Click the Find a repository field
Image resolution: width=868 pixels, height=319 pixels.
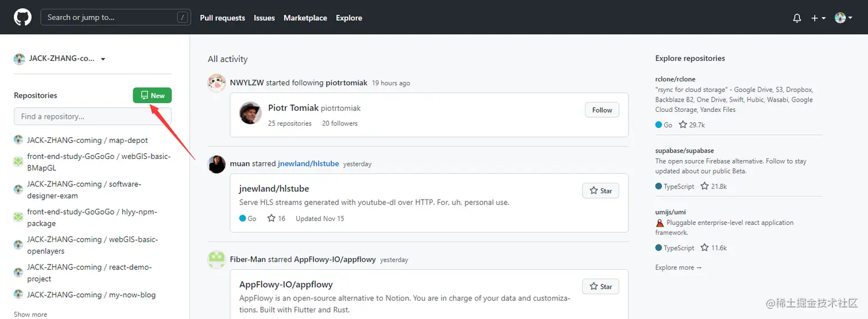coord(92,116)
